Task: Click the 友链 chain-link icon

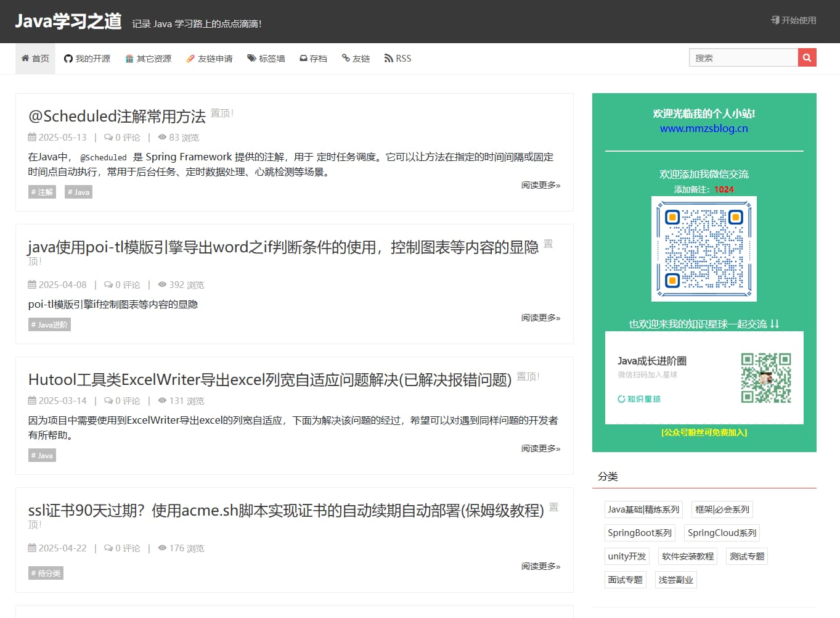Action: pos(345,58)
